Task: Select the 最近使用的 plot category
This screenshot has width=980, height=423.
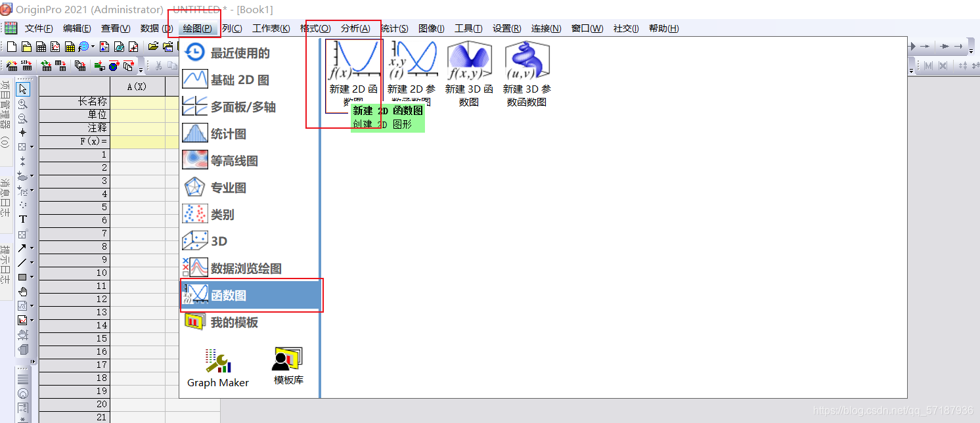Action: pyautogui.click(x=250, y=53)
